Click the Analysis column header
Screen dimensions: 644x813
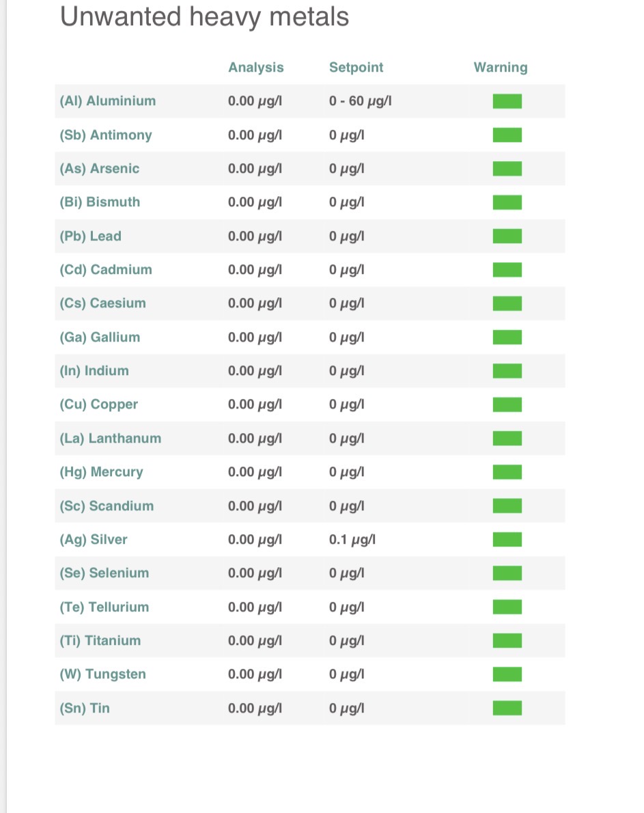pyautogui.click(x=256, y=67)
